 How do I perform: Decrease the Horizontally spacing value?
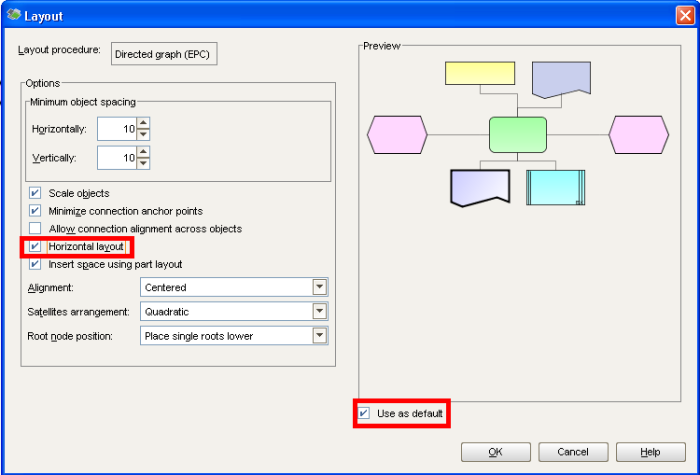click(x=143, y=134)
